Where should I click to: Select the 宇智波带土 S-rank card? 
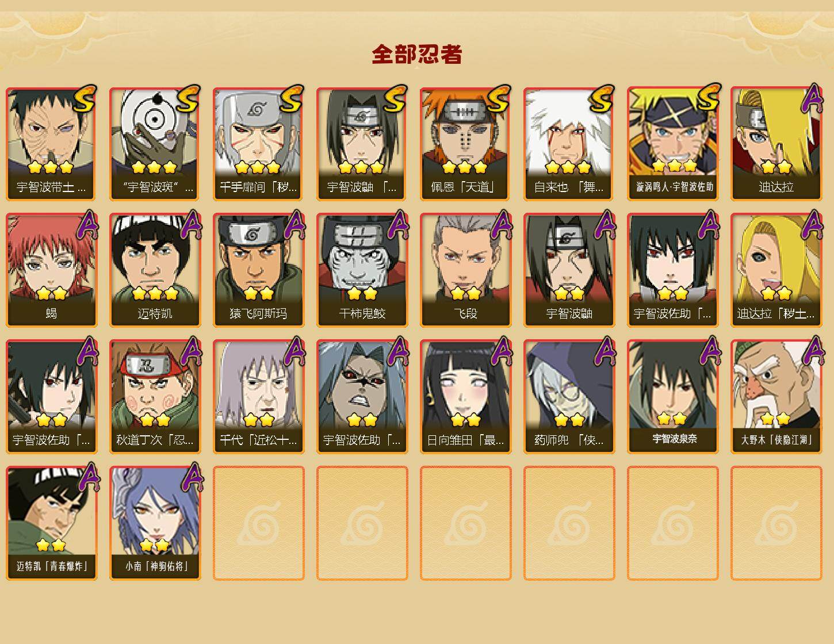click(x=51, y=144)
